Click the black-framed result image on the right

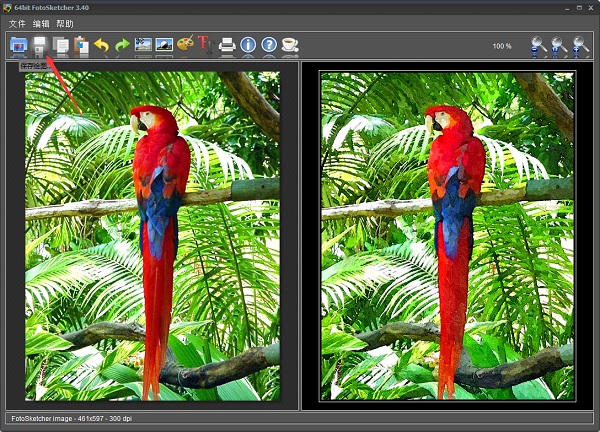[447, 236]
